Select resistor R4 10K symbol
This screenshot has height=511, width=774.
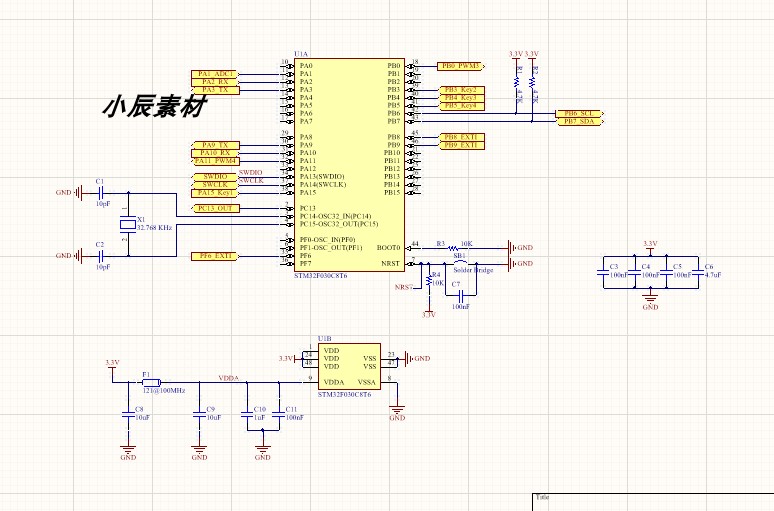click(428, 281)
